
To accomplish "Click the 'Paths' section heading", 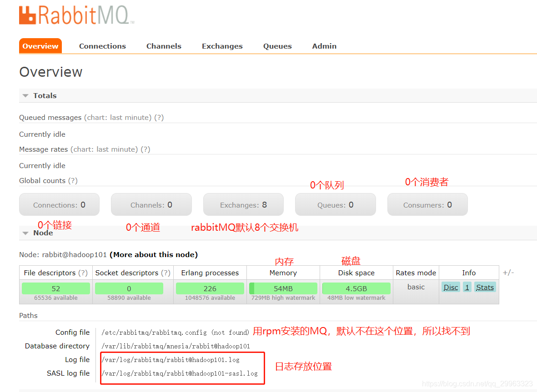I will click(29, 315).
